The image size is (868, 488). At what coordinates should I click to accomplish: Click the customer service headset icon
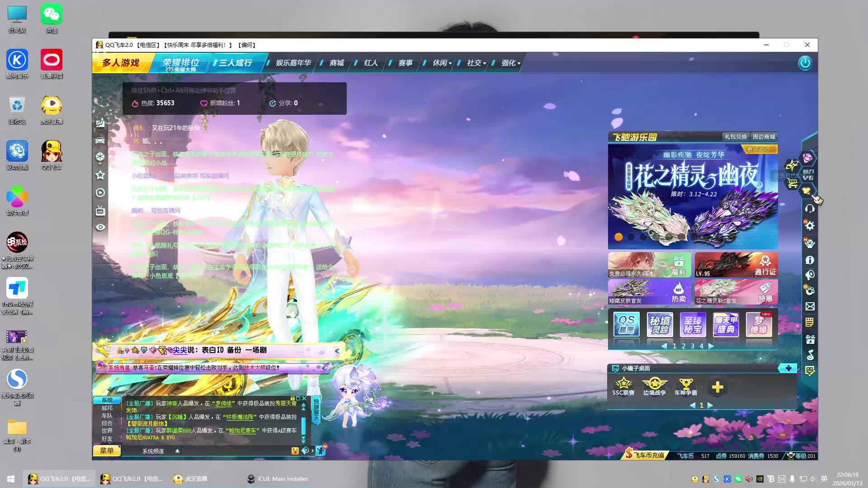[810, 208]
